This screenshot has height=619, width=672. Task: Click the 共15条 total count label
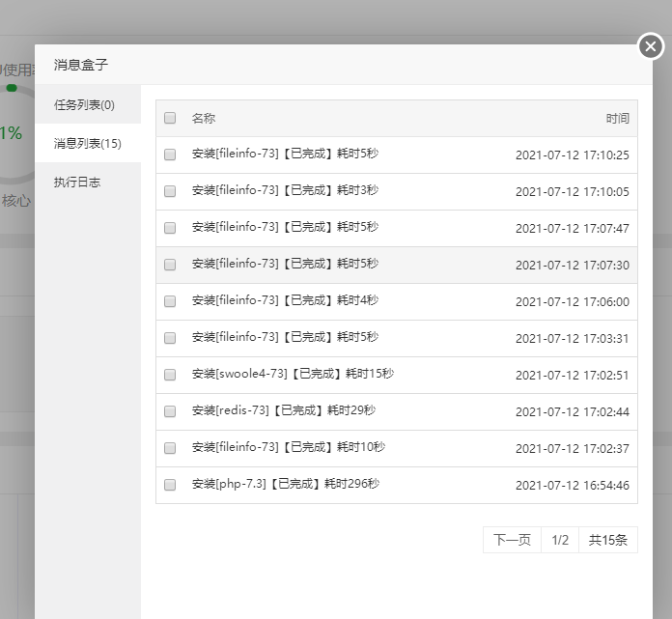click(608, 540)
